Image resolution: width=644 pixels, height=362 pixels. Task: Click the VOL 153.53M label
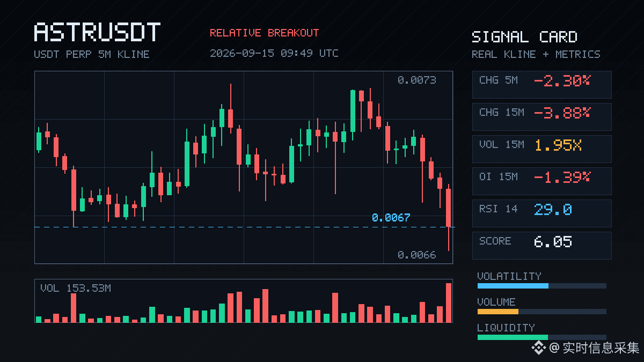[x=76, y=288]
